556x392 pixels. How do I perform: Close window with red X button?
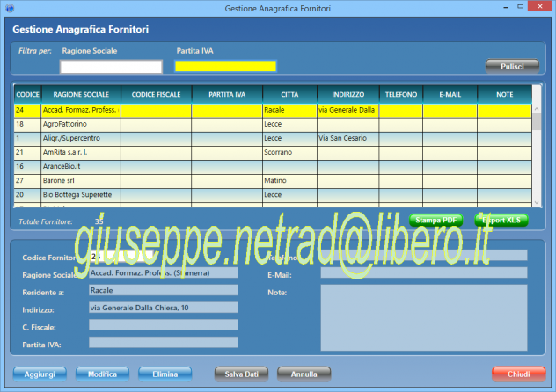pyautogui.click(x=539, y=6)
